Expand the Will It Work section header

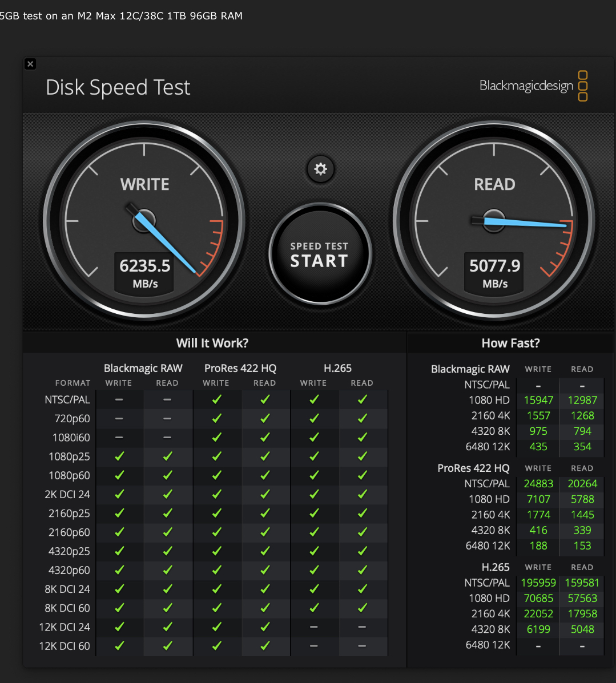coord(212,342)
